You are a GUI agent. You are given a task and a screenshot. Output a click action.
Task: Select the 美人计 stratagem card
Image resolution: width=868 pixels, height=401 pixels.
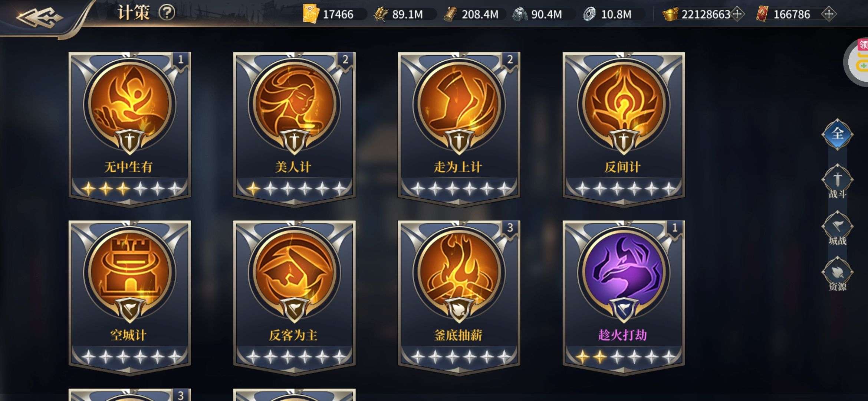click(x=294, y=128)
